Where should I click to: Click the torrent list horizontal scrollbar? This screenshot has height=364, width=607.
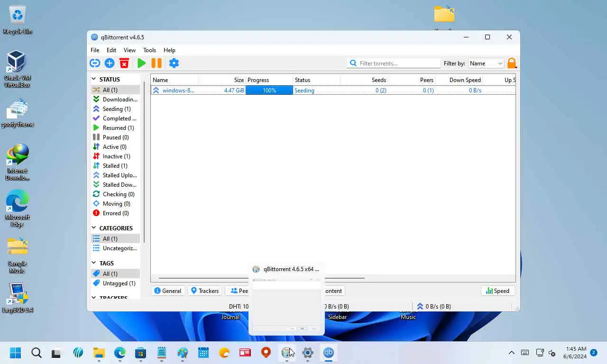point(261,278)
